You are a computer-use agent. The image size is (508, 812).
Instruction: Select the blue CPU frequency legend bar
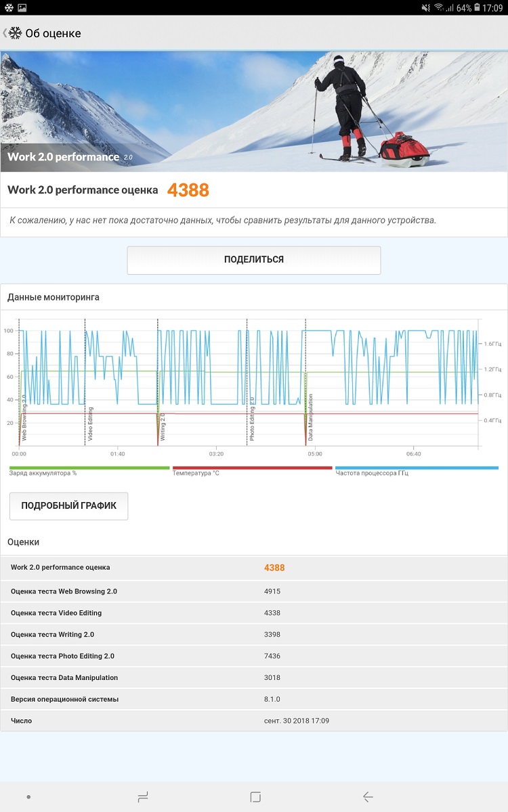point(417,468)
